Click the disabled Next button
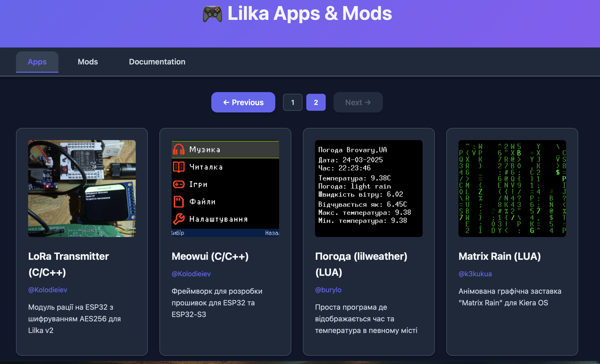 [x=358, y=102]
